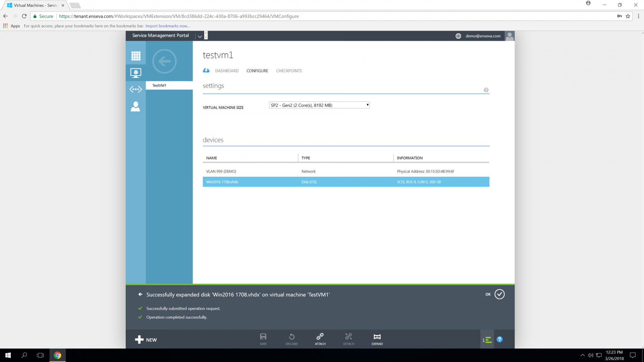644x362 pixels.
Task: Expand the Service Management Portal chevron
Action: click(x=200, y=36)
